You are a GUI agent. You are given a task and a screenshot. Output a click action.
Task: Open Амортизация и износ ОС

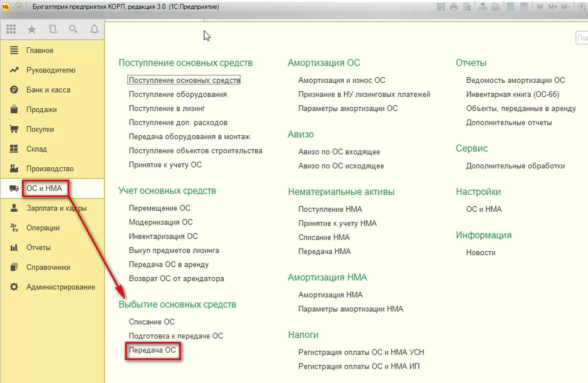[x=342, y=80]
